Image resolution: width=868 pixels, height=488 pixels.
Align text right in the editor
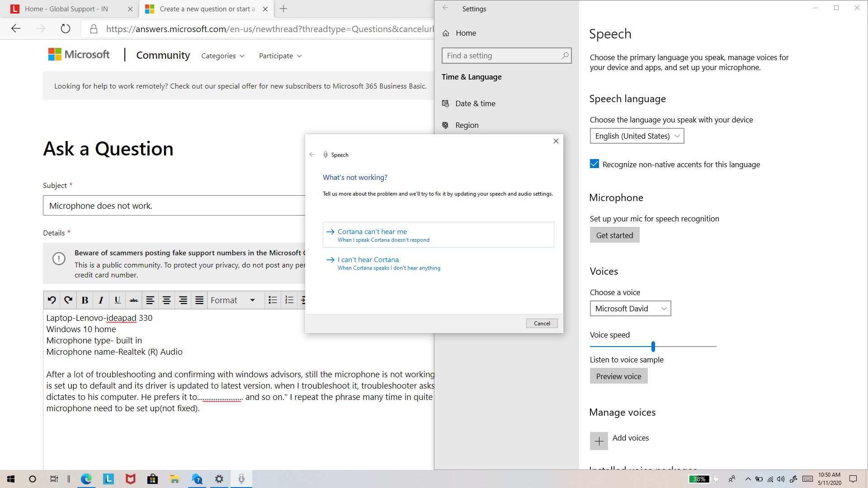[x=183, y=300]
